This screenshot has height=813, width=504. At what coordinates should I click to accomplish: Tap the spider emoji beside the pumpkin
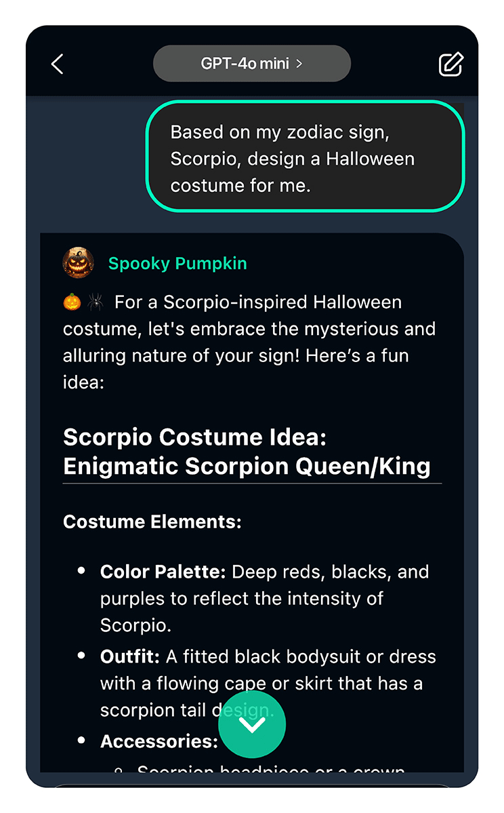pyautogui.click(x=97, y=301)
